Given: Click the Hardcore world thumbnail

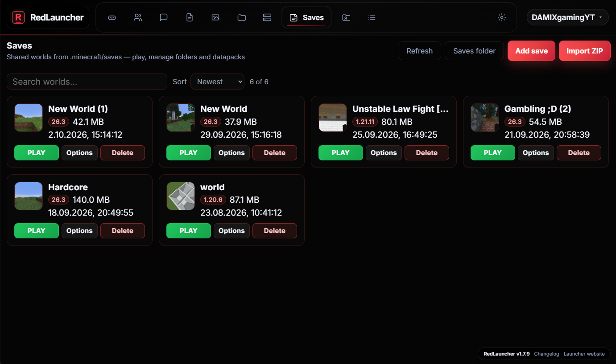Looking at the screenshot, I should pos(29,196).
